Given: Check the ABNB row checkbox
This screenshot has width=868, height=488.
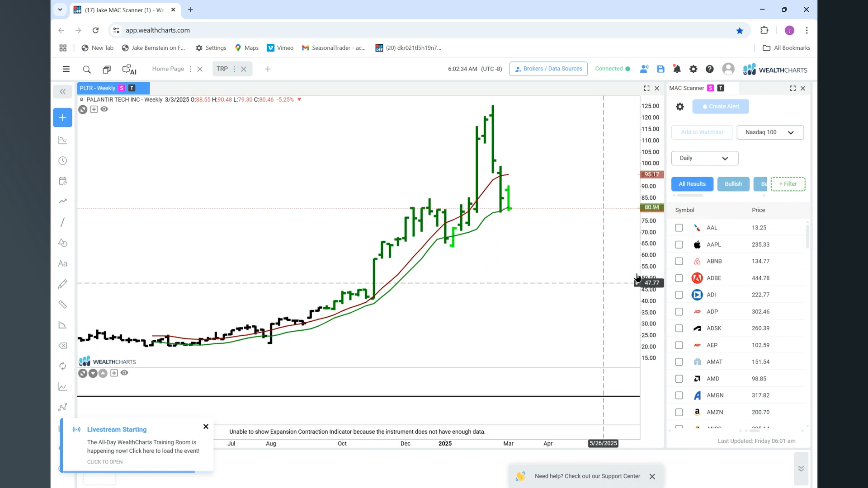Looking at the screenshot, I should click(679, 261).
